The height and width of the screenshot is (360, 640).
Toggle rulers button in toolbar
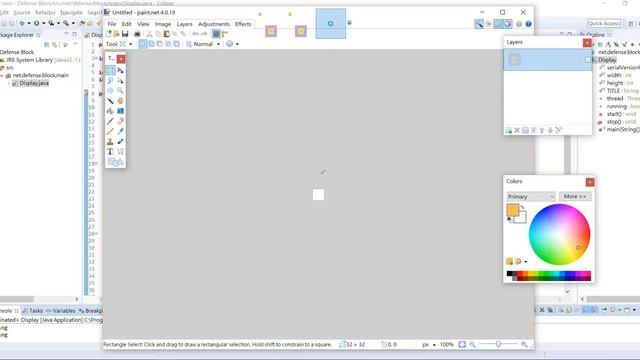click(224, 34)
